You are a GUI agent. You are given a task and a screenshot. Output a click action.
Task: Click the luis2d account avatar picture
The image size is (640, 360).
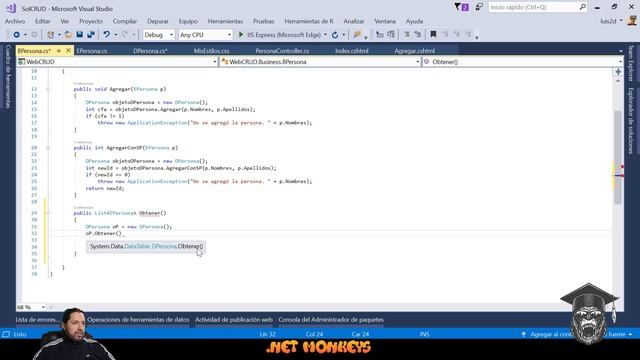(x=632, y=21)
